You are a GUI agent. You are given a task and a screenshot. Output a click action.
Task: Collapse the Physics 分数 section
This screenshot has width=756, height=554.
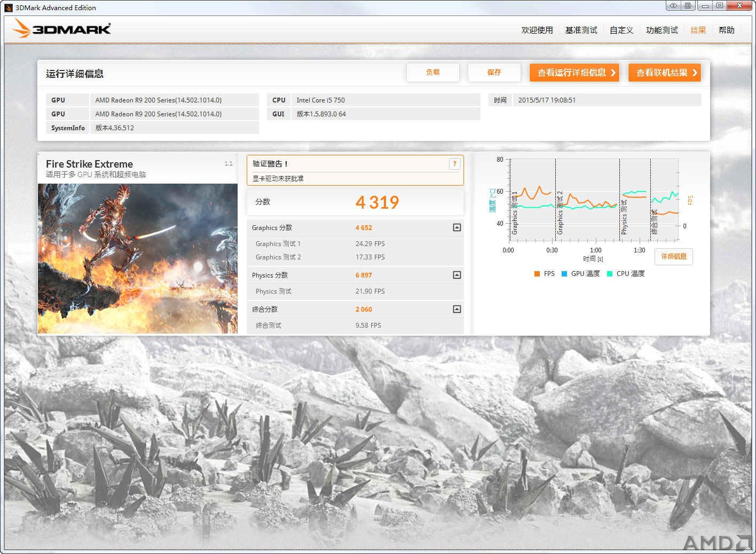click(x=457, y=275)
